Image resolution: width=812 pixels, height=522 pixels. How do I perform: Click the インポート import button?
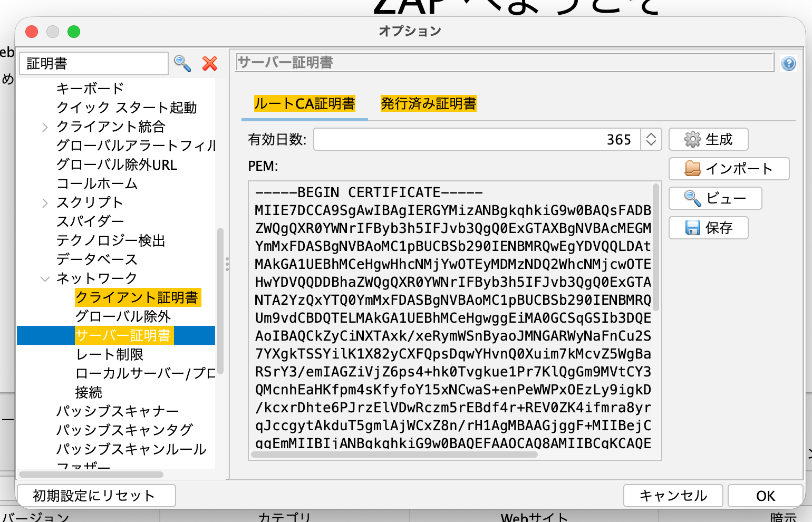tap(729, 169)
